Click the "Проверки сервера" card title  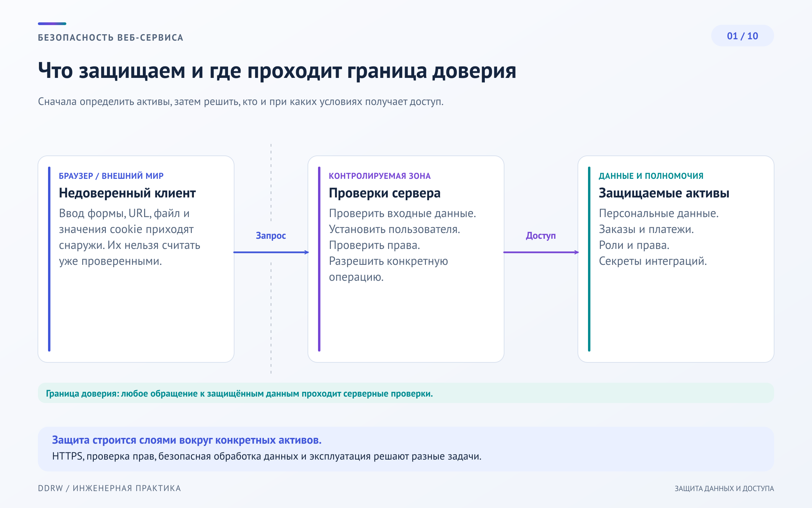[385, 193]
